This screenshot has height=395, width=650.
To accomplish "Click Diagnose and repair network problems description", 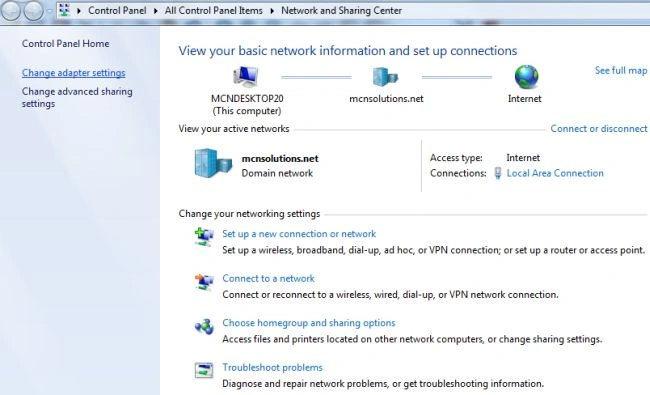I will click(383, 384).
